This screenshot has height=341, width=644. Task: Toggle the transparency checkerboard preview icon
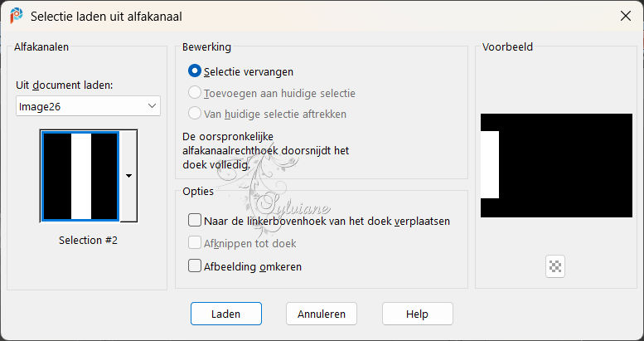(x=555, y=266)
